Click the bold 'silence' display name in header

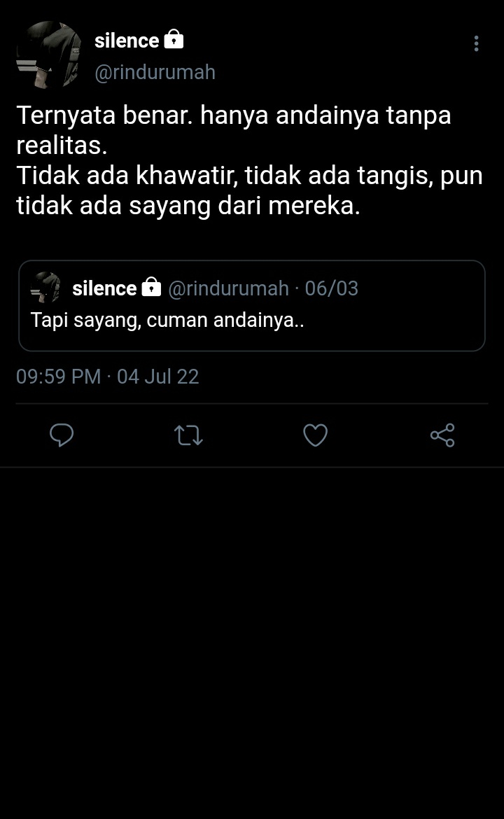coord(127,41)
